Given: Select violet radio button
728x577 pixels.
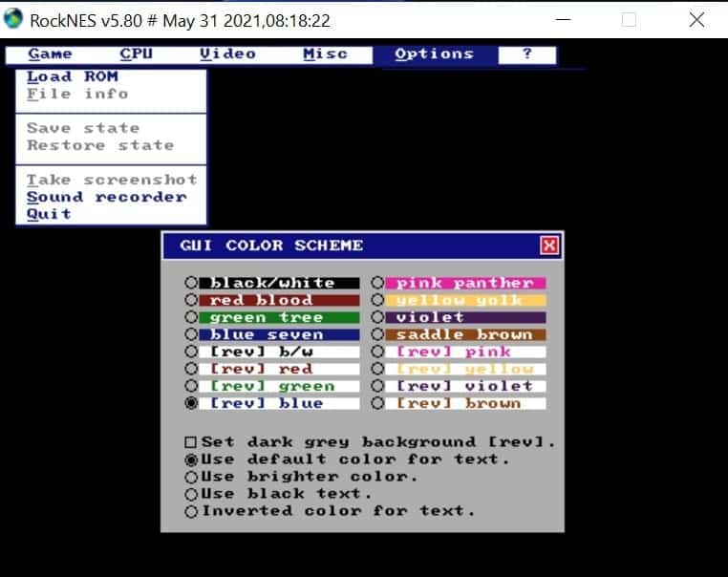Looking at the screenshot, I should [377, 316].
